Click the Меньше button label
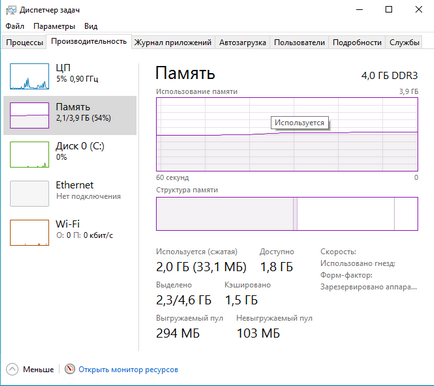The image size is (434, 386). click(38, 369)
